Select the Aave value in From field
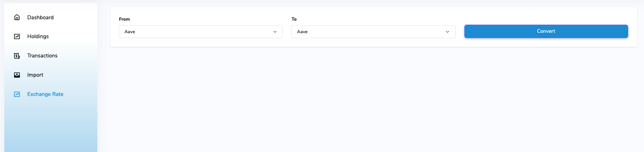 coord(130,32)
